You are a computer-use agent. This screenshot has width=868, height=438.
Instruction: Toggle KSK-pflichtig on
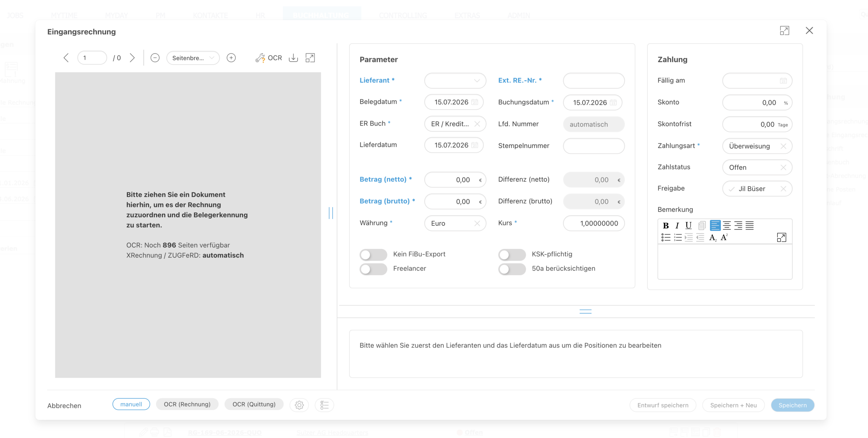pyautogui.click(x=512, y=254)
